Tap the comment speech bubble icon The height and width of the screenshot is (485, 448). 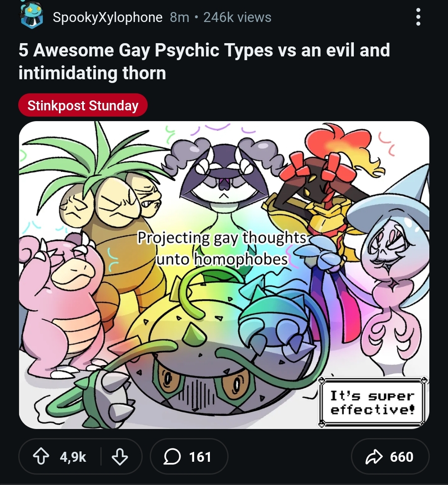point(172,457)
